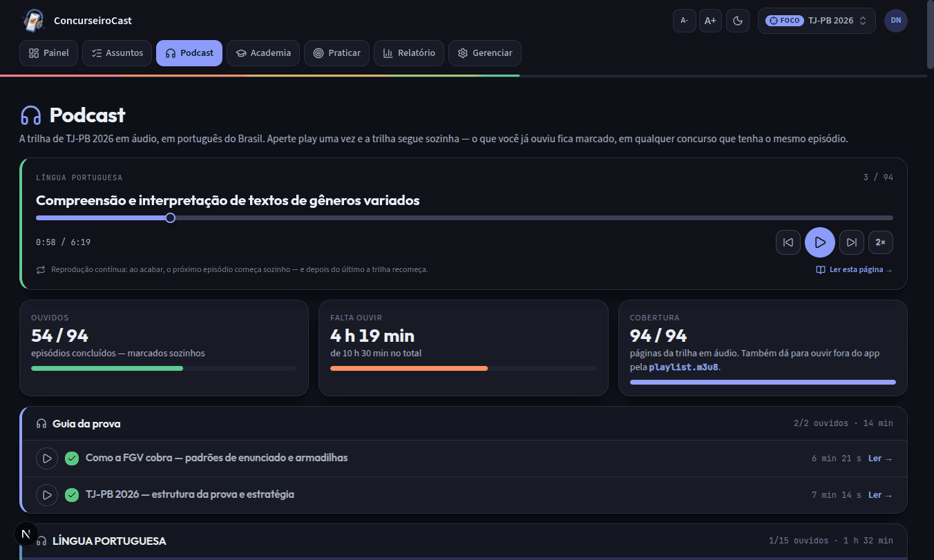Viewport: 934px width, 560px height.
Task: Toggle listened check for 'TJ-PB 2026 — estrutura'
Action: click(72, 495)
